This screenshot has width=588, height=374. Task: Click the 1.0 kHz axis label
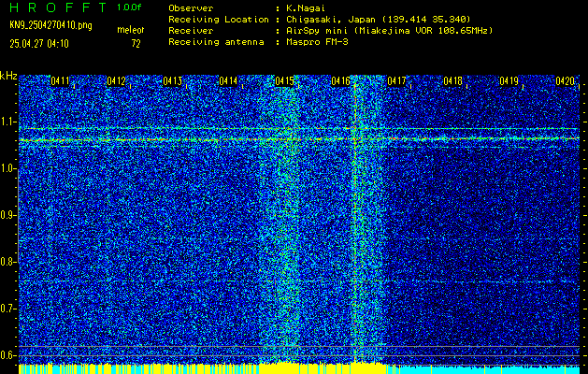pos(7,169)
